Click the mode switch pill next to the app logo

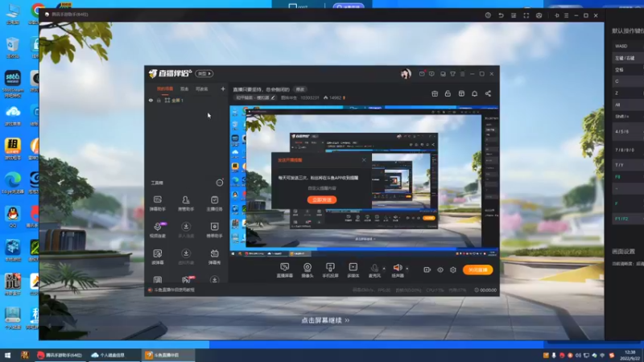[204, 73]
